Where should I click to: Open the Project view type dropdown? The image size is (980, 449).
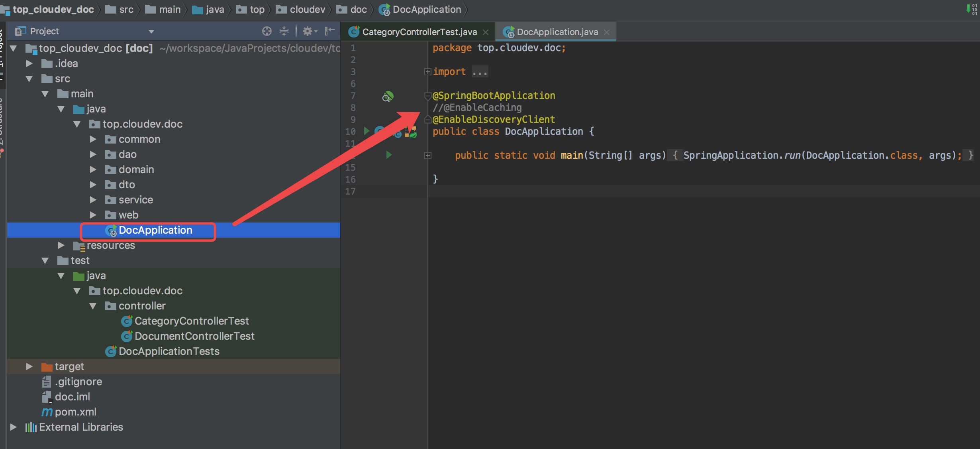click(x=151, y=32)
